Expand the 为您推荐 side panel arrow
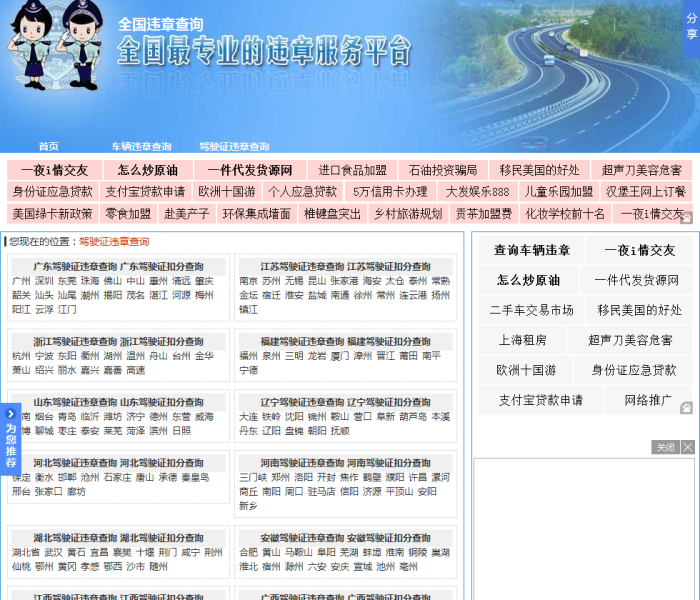 (x=10, y=414)
